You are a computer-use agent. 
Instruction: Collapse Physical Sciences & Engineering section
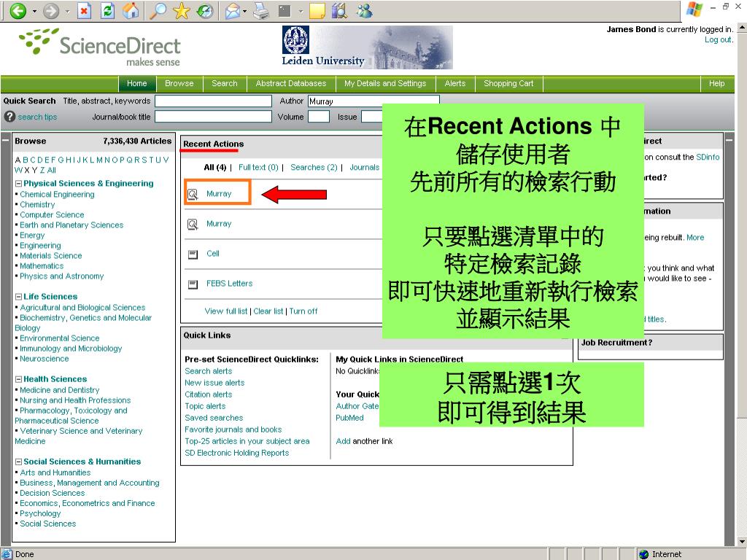pyautogui.click(x=18, y=183)
